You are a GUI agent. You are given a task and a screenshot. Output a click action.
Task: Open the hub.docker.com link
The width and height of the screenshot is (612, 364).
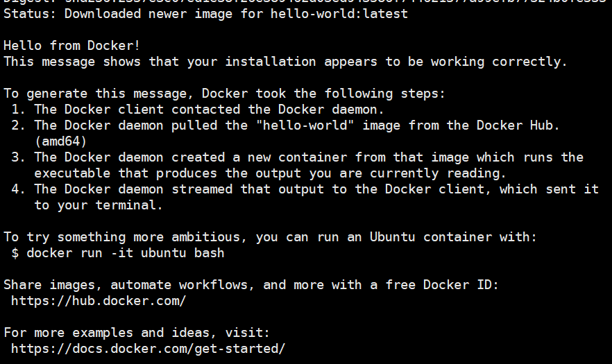tap(99, 301)
